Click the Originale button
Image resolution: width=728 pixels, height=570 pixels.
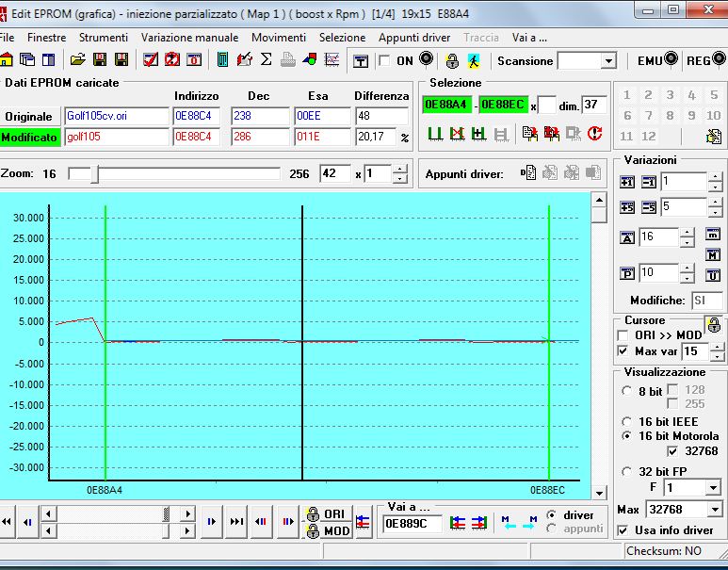29,116
